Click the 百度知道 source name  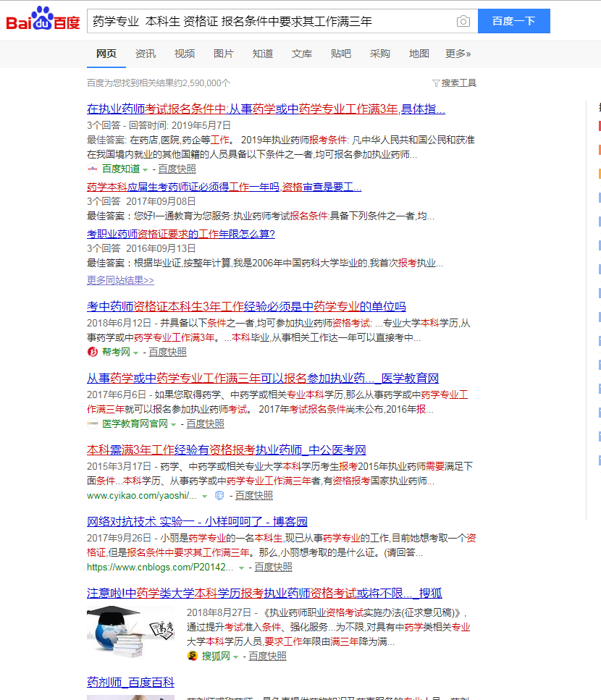tap(121, 169)
